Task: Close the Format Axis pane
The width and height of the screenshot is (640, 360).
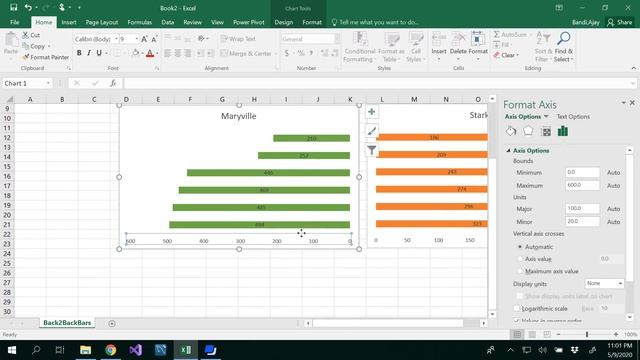Action: click(632, 103)
